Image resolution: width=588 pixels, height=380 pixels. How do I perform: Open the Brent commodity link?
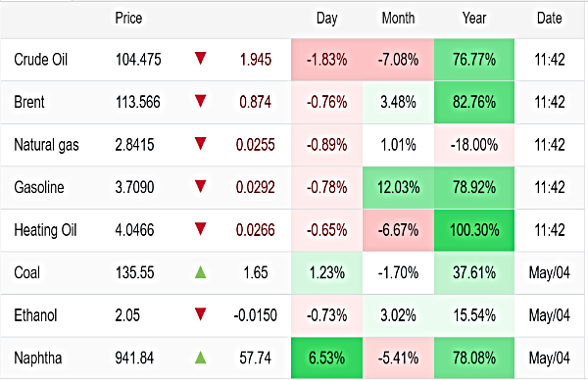click(x=29, y=102)
